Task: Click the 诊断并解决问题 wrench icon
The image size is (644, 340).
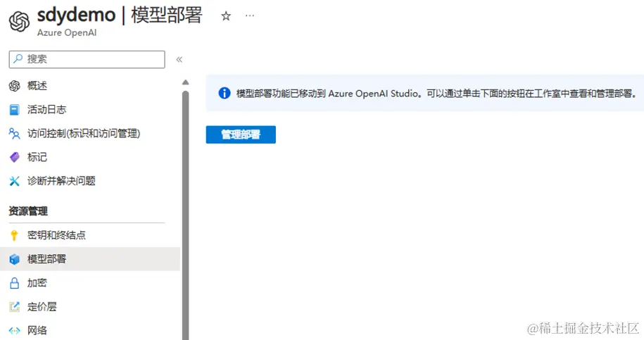Action: [x=14, y=181]
